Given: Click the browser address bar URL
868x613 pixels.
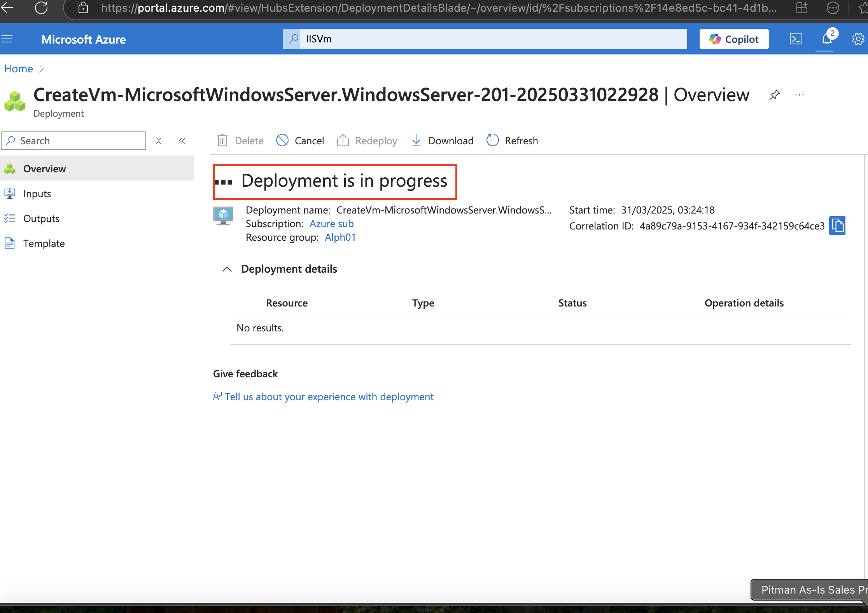Looking at the screenshot, I should (439, 7).
